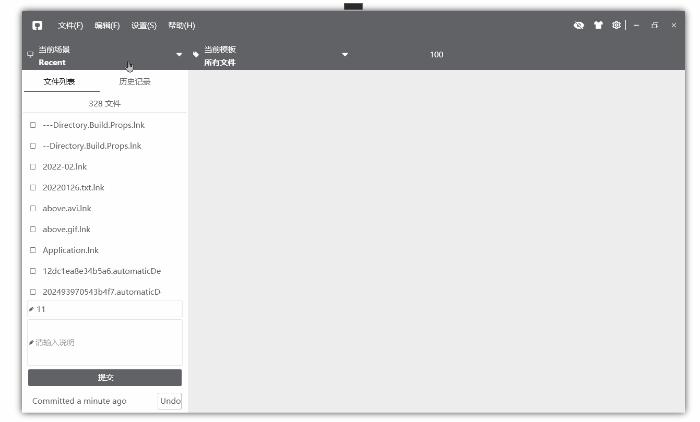Open the 编辑(E) menu
The width and height of the screenshot is (700, 422).
[107, 25]
